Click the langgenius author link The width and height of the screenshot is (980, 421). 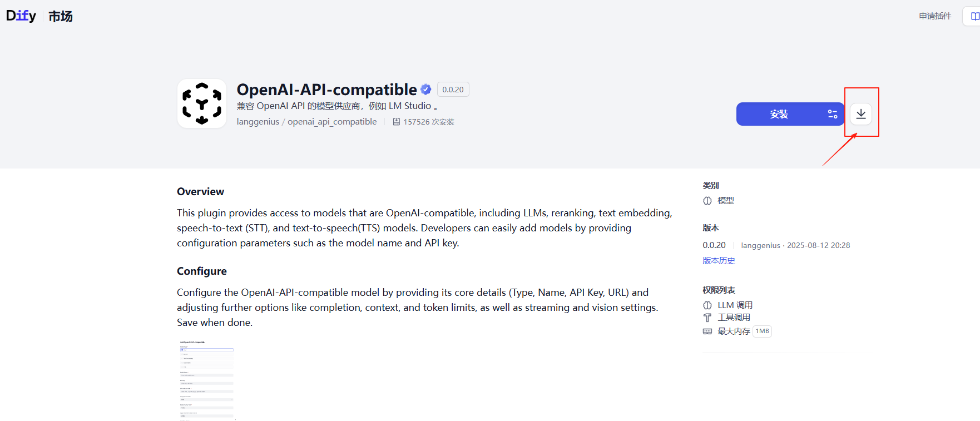(x=258, y=121)
